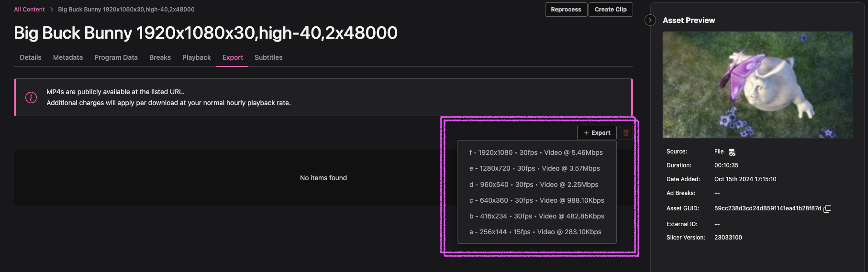Viewport: 868px width, 272px height.
Task: Click the No items found message
Action: point(323,178)
